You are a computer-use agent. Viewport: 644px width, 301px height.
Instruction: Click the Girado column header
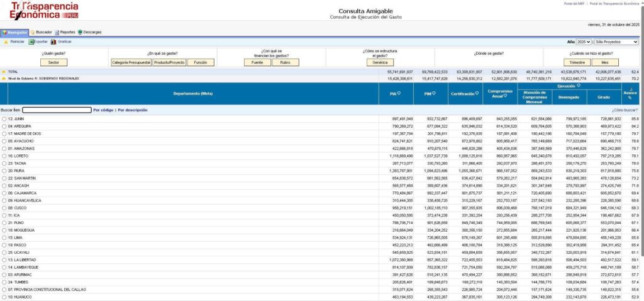604,98
